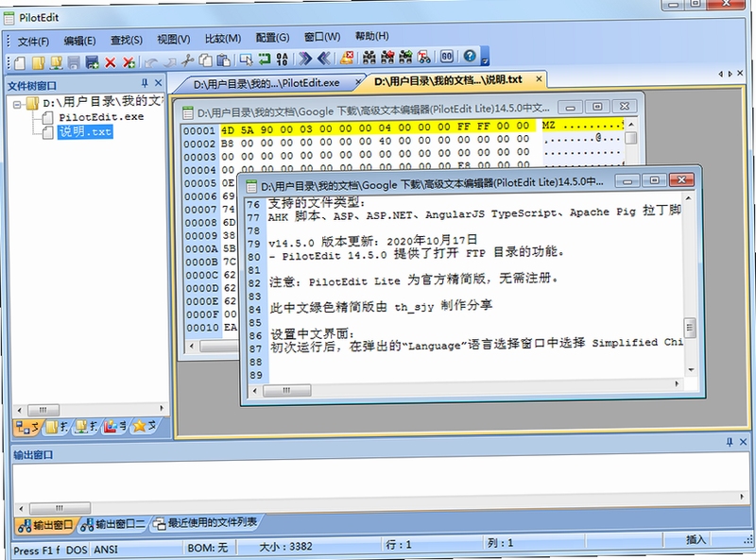Click the Redo arrow icon
The image size is (756, 560).
(169, 61)
